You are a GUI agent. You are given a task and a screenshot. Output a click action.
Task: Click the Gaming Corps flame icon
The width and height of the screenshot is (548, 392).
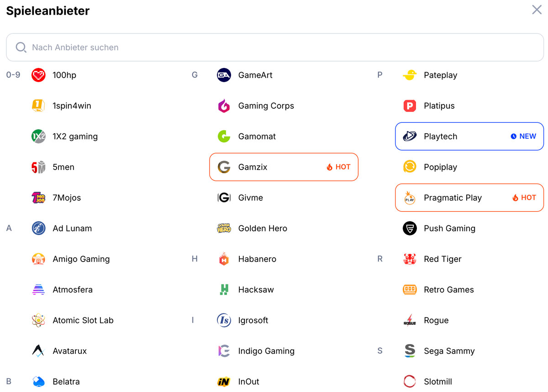224,105
